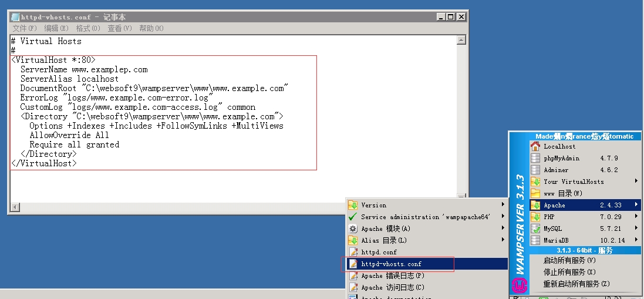Open the www 目录(W) entry
644x299 pixels.
pyautogui.click(x=585, y=193)
